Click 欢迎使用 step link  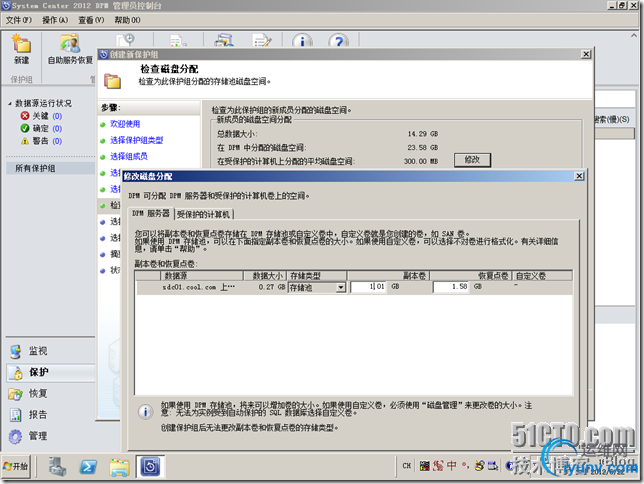[125, 124]
